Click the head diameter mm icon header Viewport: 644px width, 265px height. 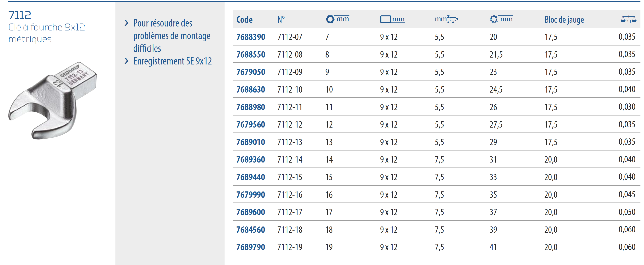click(x=501, y=19)
